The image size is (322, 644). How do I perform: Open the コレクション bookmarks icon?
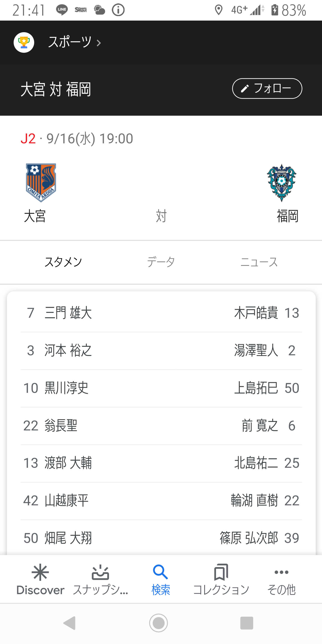221,572
